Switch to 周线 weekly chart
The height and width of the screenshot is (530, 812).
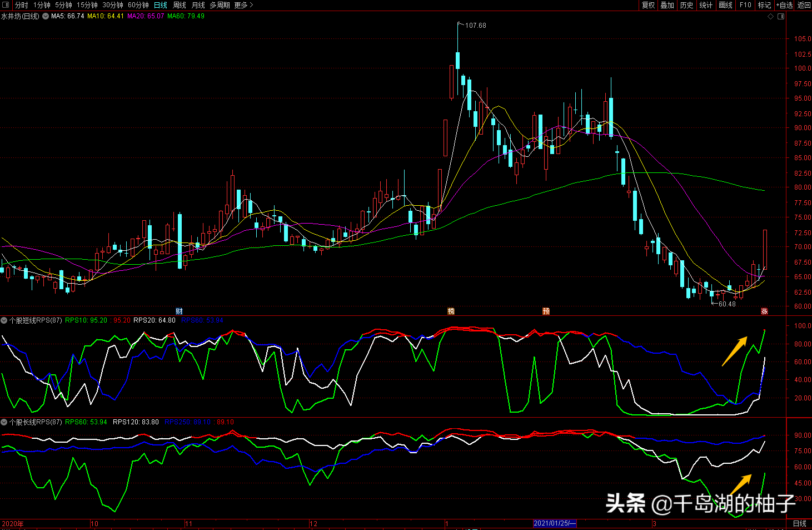(x=180, y=5)
